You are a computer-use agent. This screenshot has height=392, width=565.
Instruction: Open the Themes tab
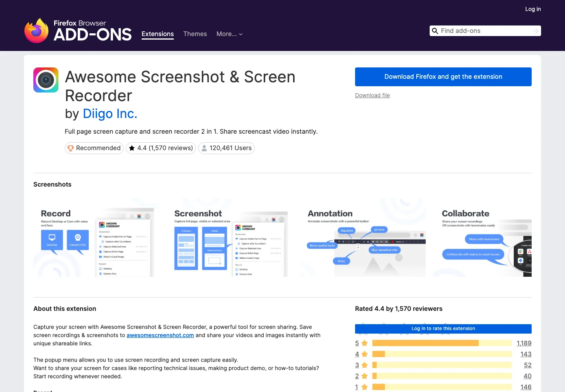(x=195, y=34)
